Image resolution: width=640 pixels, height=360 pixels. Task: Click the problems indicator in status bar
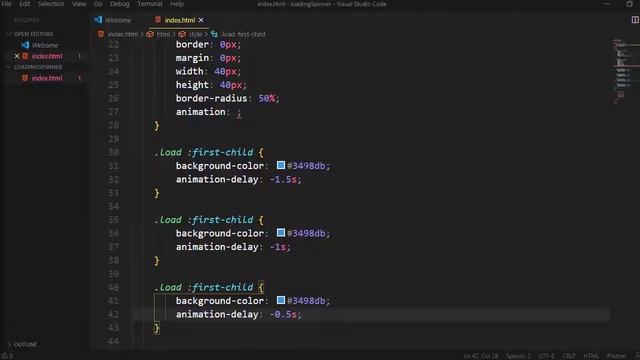pos(7,356)
